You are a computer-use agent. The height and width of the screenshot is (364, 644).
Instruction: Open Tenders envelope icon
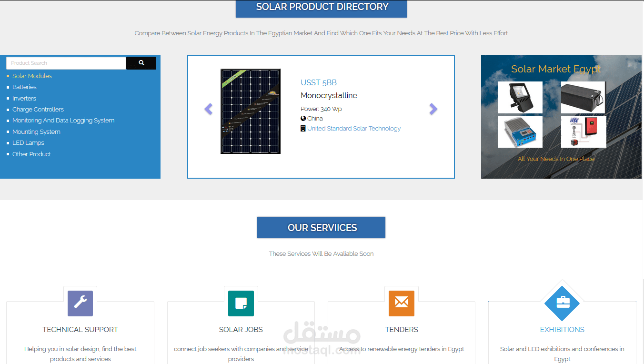click(402, 303)
